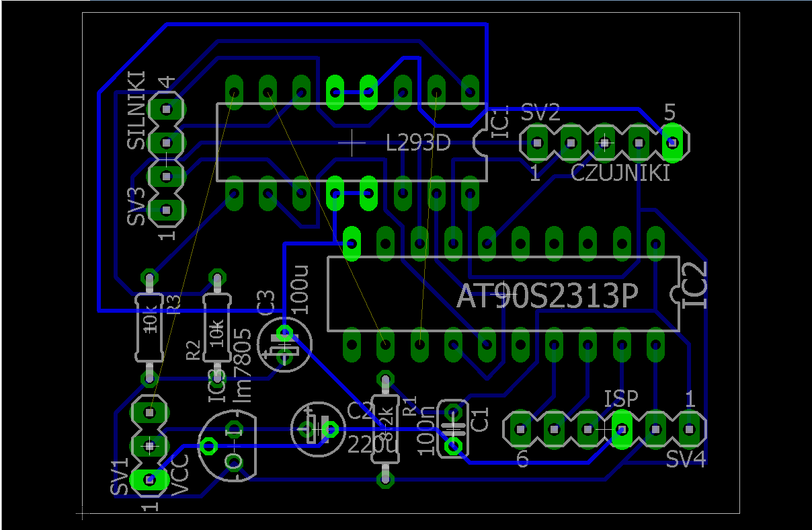
Task: Click the R3 resistor designator
Action: tap(174, 305)
